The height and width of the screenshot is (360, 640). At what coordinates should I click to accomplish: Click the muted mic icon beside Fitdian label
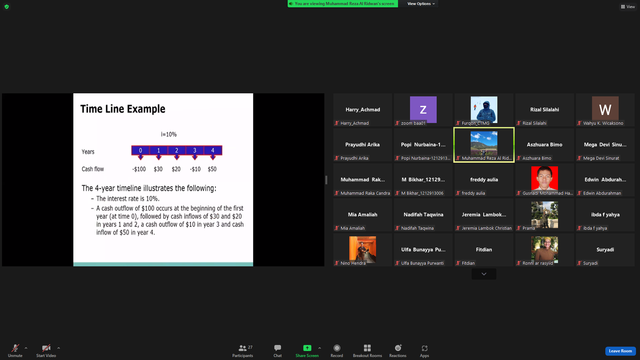tap(458, 263)
